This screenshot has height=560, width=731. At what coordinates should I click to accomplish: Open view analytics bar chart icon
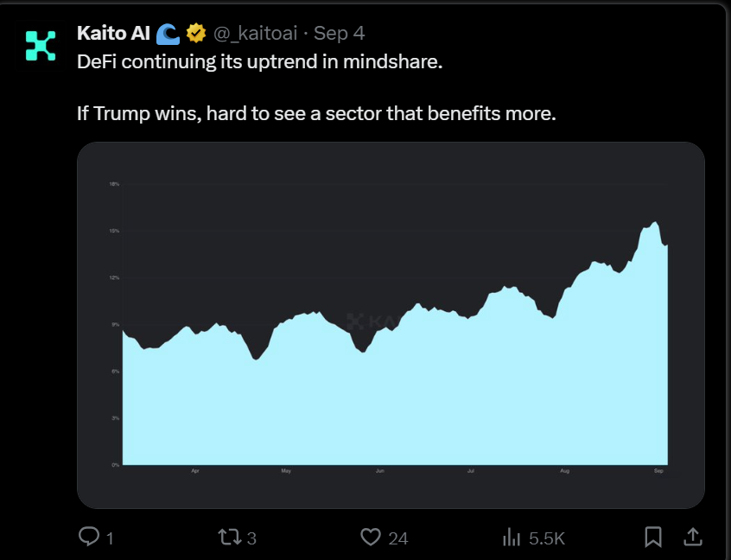(512, 538)
